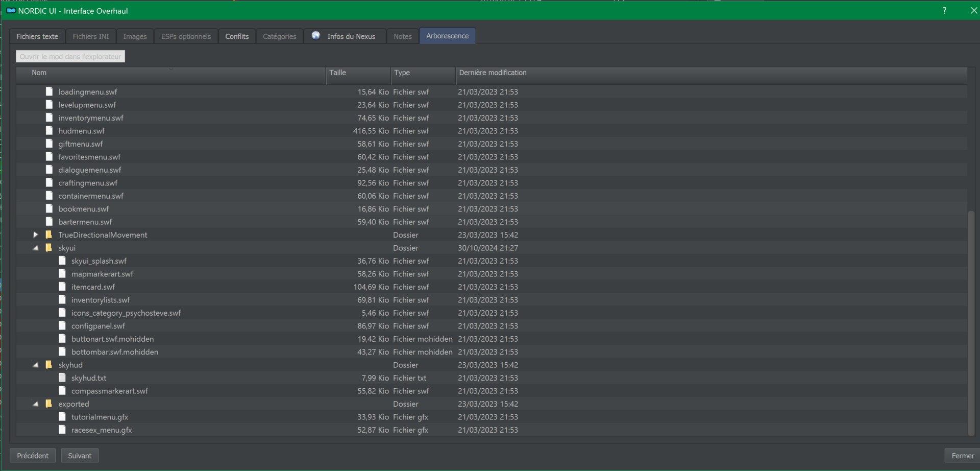Screen dimensions: 980x471
Task: Click the Nexus globe icon in tab
Action: (316, 36)
